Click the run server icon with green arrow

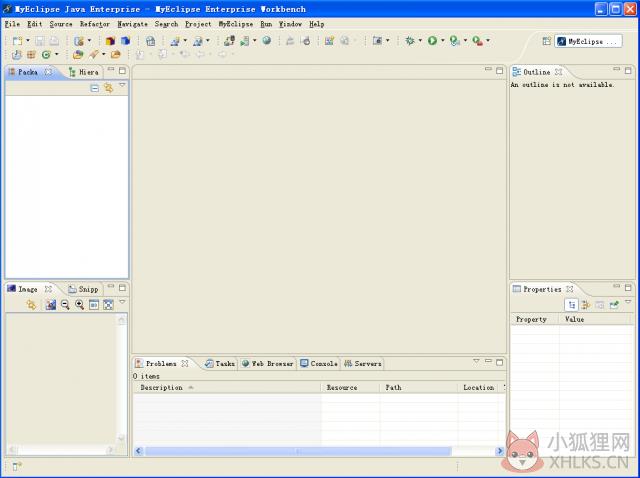[x=245, y=40]
